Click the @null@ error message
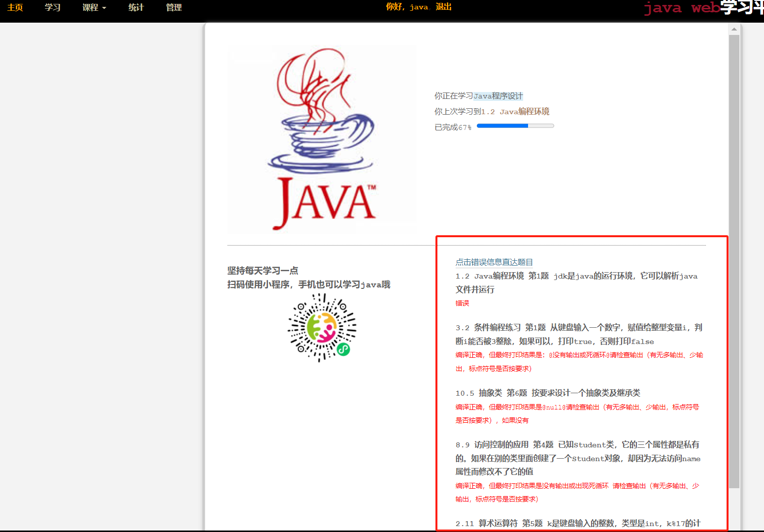 pos(577,413)
